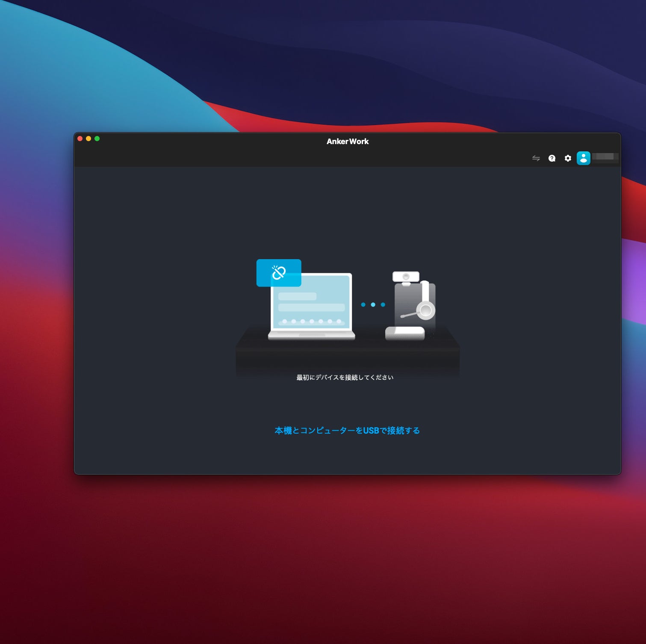Click the desktop wallpaper below the window
646x644 pixels.
pyautogui.click(x=323, y=556)
